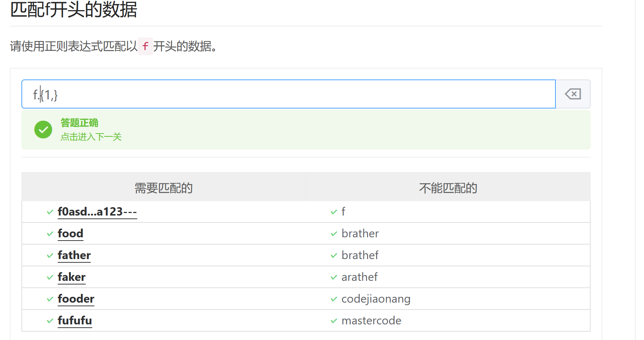This screenshot has height=340, width=644.
Task: Click the inline code f in description
Action: (146, 46)
